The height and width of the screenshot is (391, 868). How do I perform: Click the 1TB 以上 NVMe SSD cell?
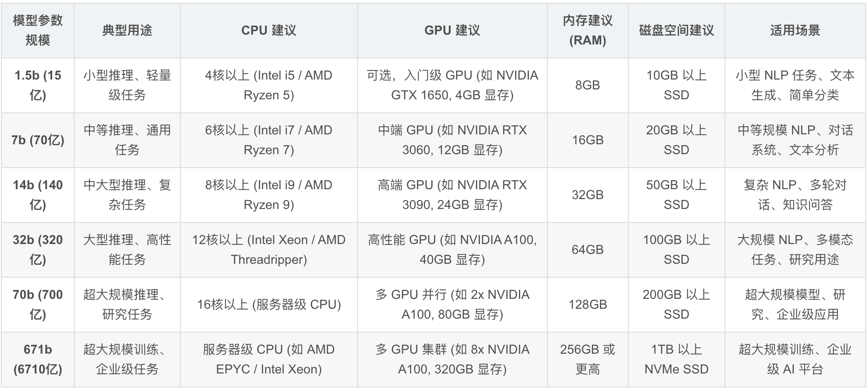coord(676,359)
